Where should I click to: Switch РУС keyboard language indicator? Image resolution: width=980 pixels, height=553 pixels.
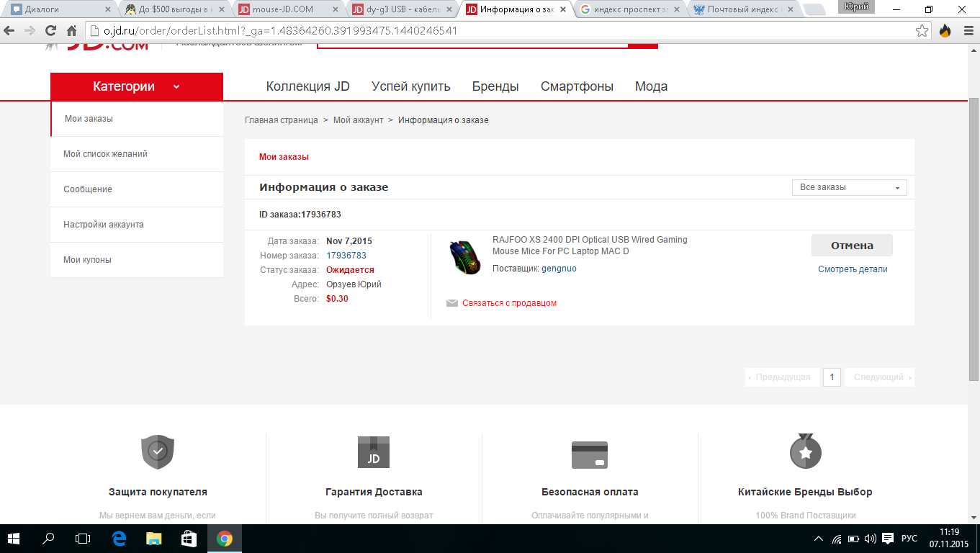point(909,539)
